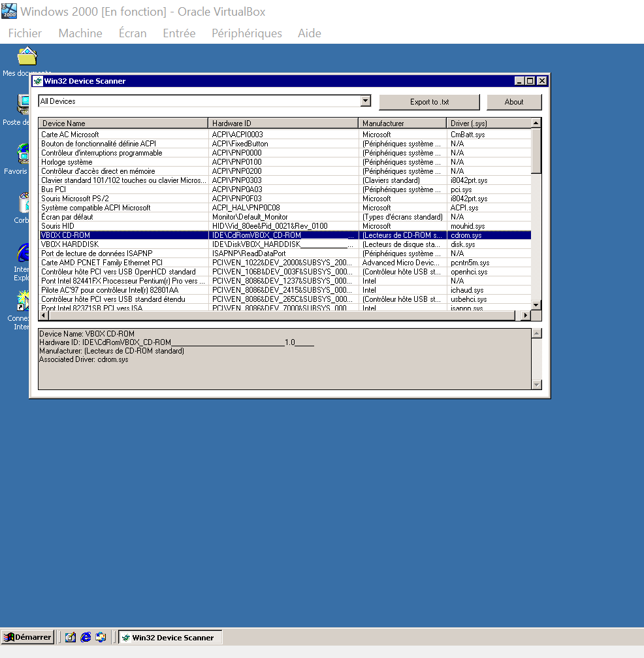Click horizontal scroll left arrow

(x=44, y=315)
